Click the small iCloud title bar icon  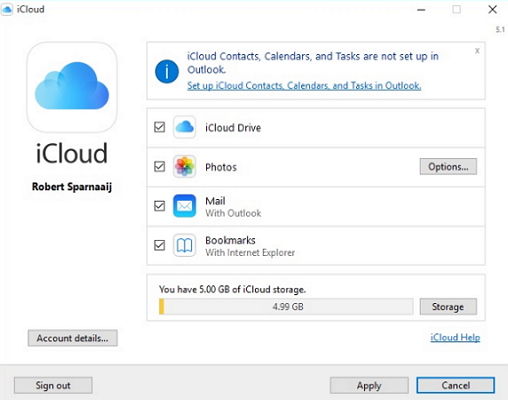click(x=7, y=9)
